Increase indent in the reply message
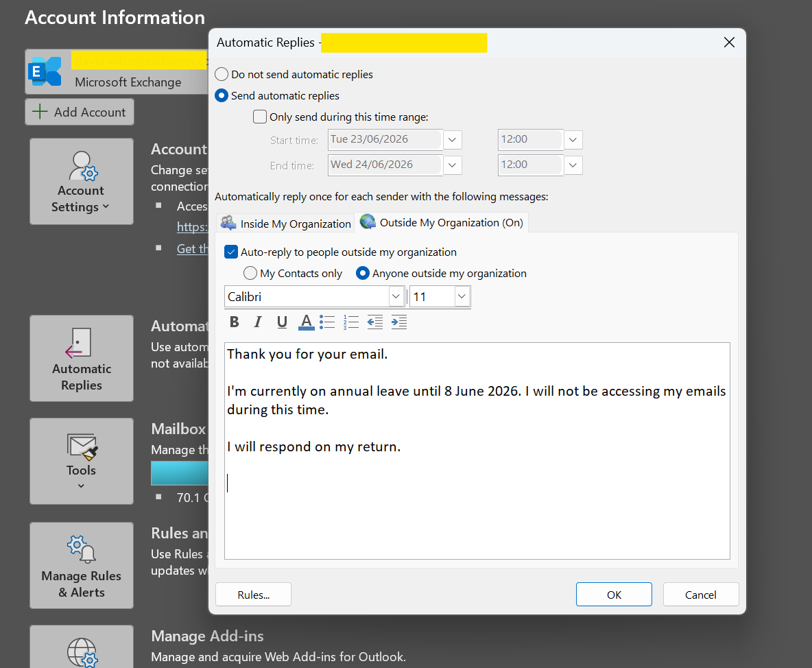This screenshot has height=668, width=812. click(x=398, y=322)
